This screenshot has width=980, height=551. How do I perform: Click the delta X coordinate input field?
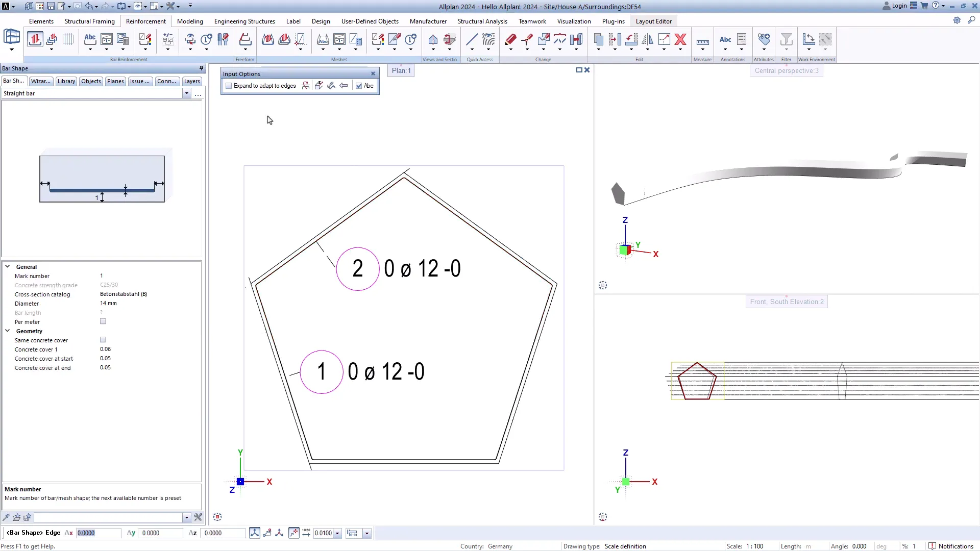pyautogui.click(x=99, y=533)
